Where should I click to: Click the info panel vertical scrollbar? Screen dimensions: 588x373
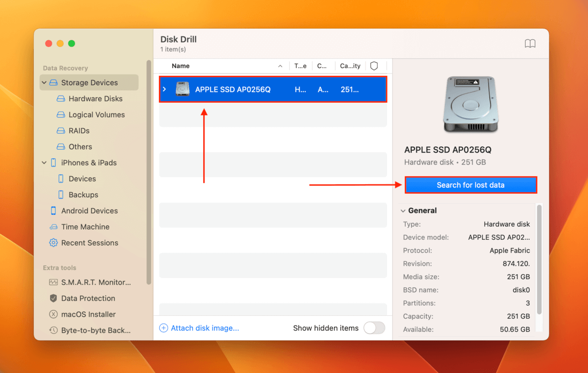(x=539, y=259)
